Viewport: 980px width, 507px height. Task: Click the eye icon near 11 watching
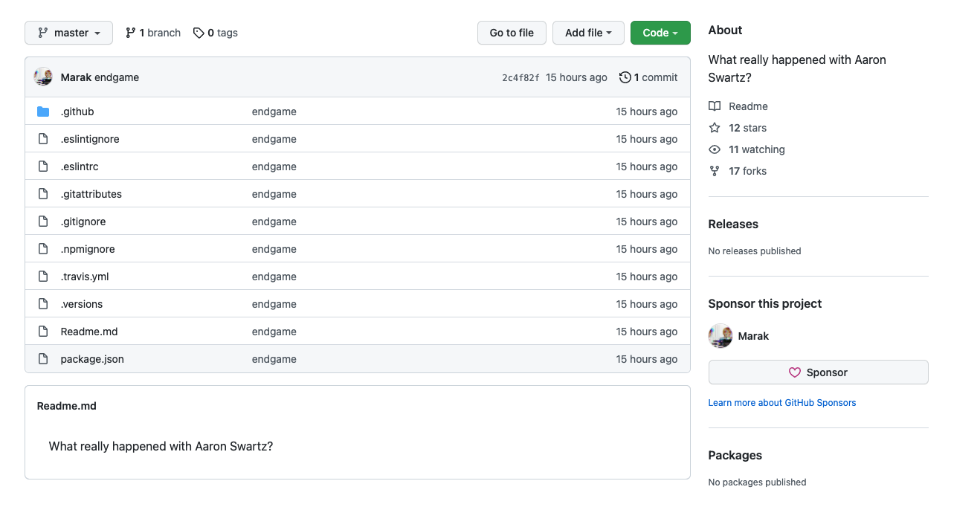pos(715,149)
